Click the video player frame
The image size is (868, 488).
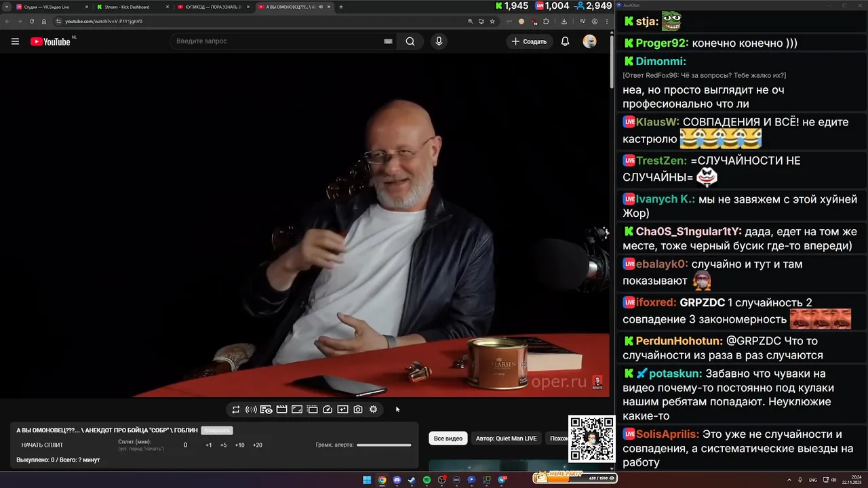[305, 226]
